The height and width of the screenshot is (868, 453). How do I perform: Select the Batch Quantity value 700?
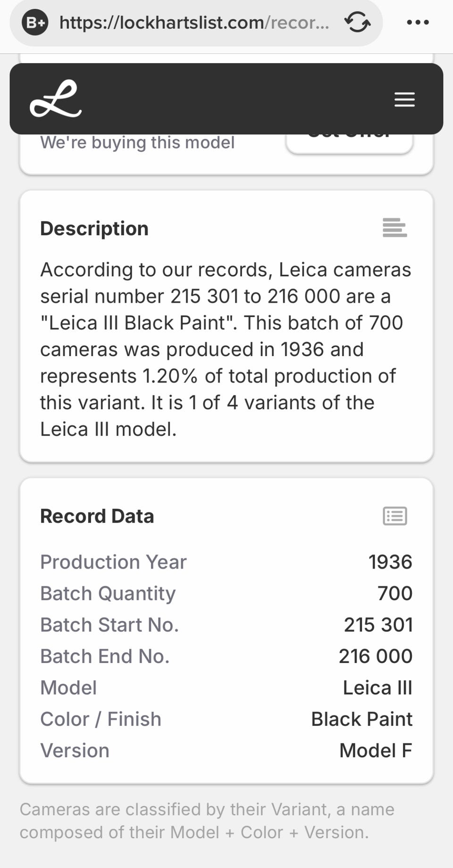[x=394, y=593]
